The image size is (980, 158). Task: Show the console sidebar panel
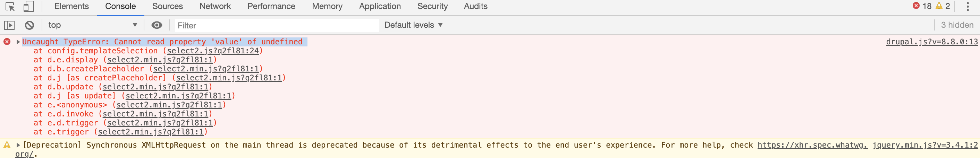click(9, 25)
